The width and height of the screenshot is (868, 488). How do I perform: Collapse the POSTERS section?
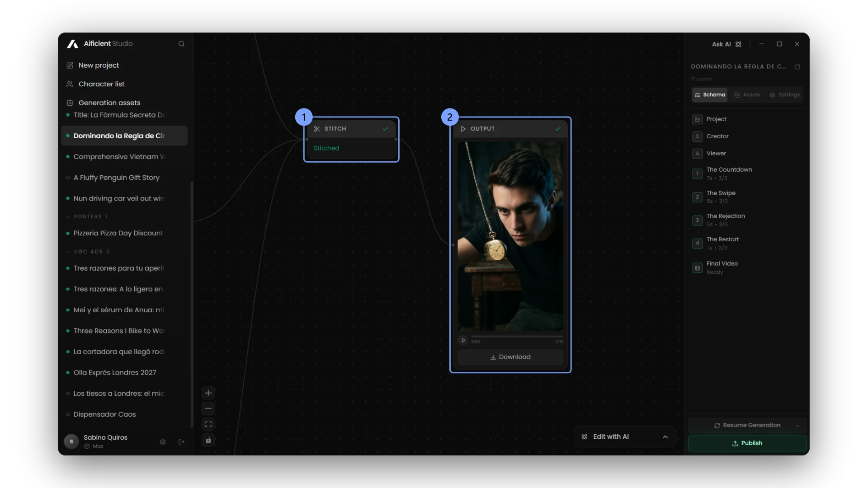coord(87,217)
